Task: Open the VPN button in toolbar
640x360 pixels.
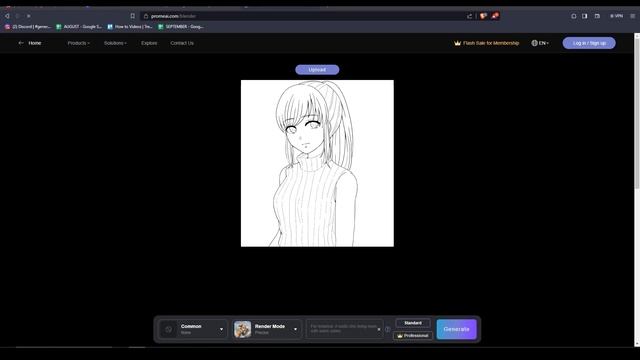Action: point(616,16)
